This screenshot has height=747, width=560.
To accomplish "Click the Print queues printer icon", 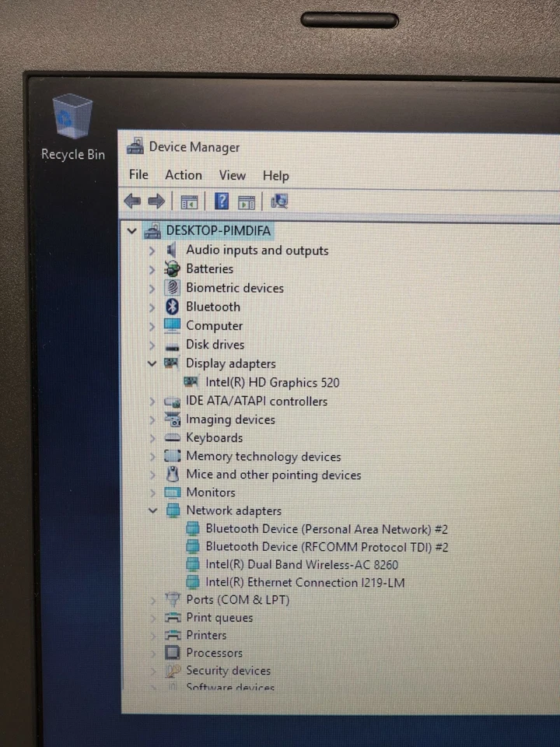I will (x=173, y=617).
